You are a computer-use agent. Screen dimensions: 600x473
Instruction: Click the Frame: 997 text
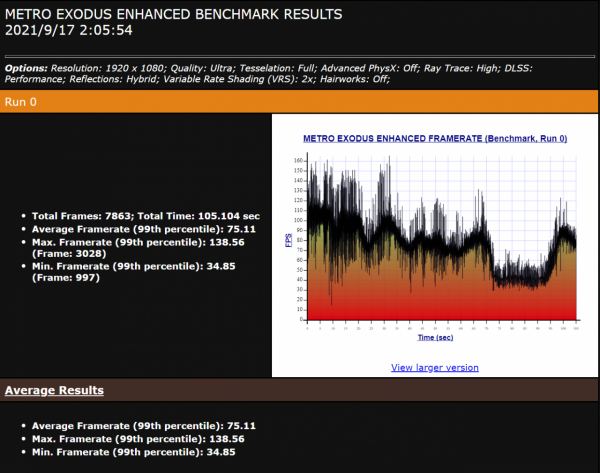(x=65, y=277)
